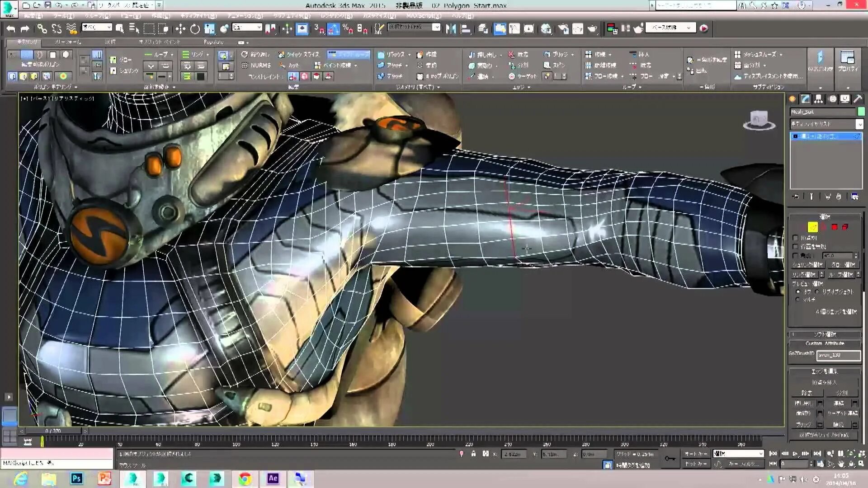The height and width of the screenshot is (488, 868).
Task: Select Edge sub-object level yellow icon
Action: tap(812, 227)
